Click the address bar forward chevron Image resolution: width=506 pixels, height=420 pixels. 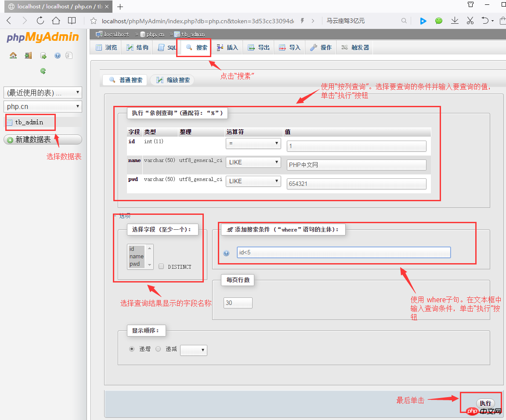coord(313,21)
